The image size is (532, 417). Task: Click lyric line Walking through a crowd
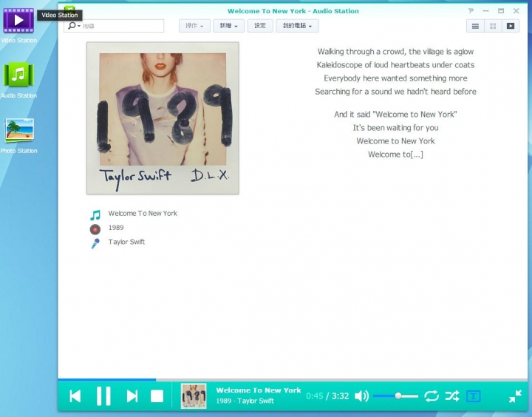[x=395, y=52]
